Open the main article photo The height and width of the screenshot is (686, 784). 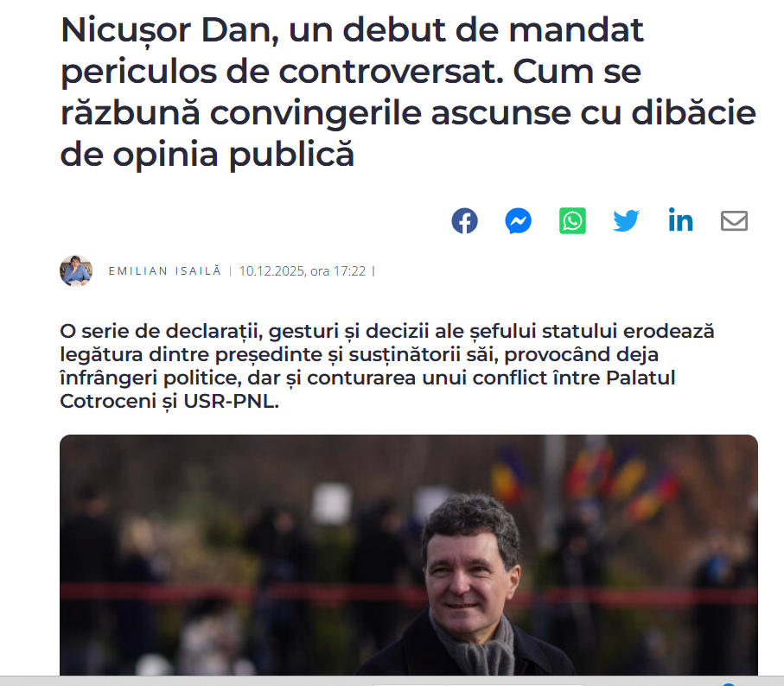tap(409, 555)
